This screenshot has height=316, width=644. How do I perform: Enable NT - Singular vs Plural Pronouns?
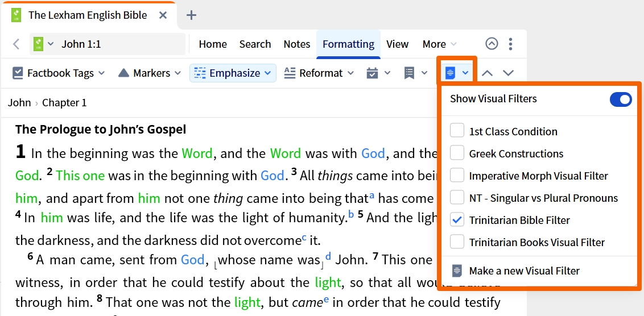tap(457, 197)
